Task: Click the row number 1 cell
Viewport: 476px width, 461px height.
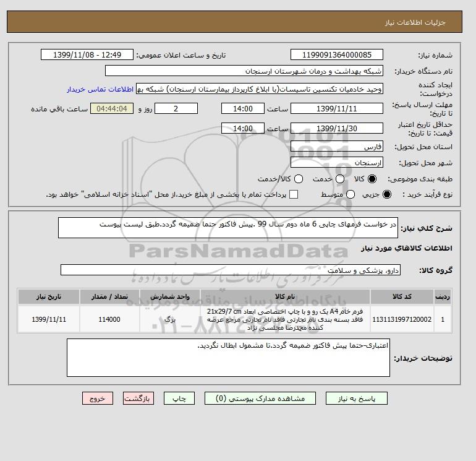Action: (x=443, y=319)
